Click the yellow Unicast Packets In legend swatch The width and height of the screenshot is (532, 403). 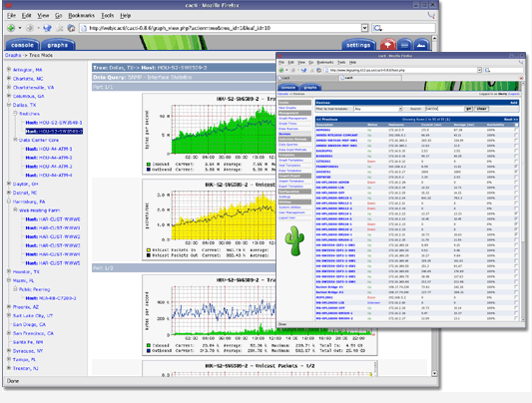[149, 250]
